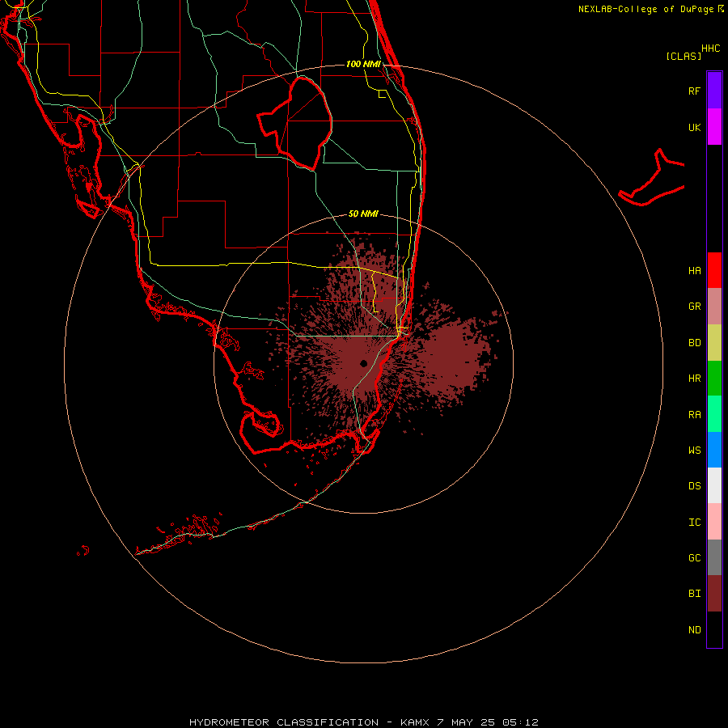
Task: Click the "BI" legend label
Action: (x=694, y=594)
